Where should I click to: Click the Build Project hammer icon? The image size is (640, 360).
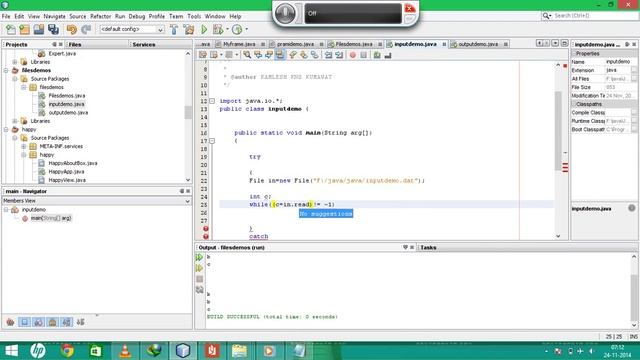[174, 29]
